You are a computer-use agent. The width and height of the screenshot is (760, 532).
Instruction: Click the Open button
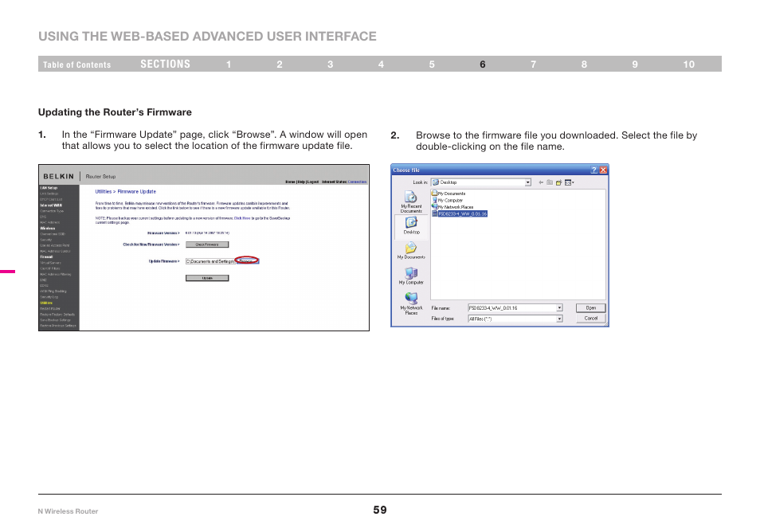pyautogui.click(x=591, y=307)
